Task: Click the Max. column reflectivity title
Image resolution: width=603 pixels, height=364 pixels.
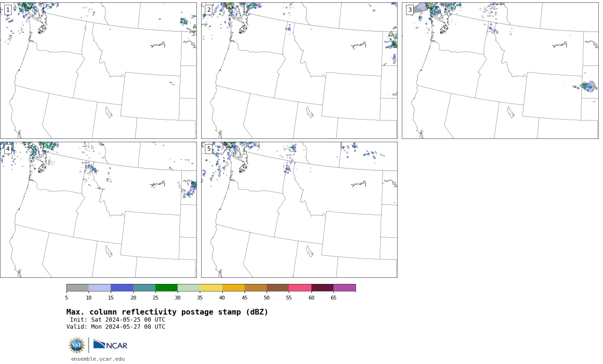Action: pos(167,312)
